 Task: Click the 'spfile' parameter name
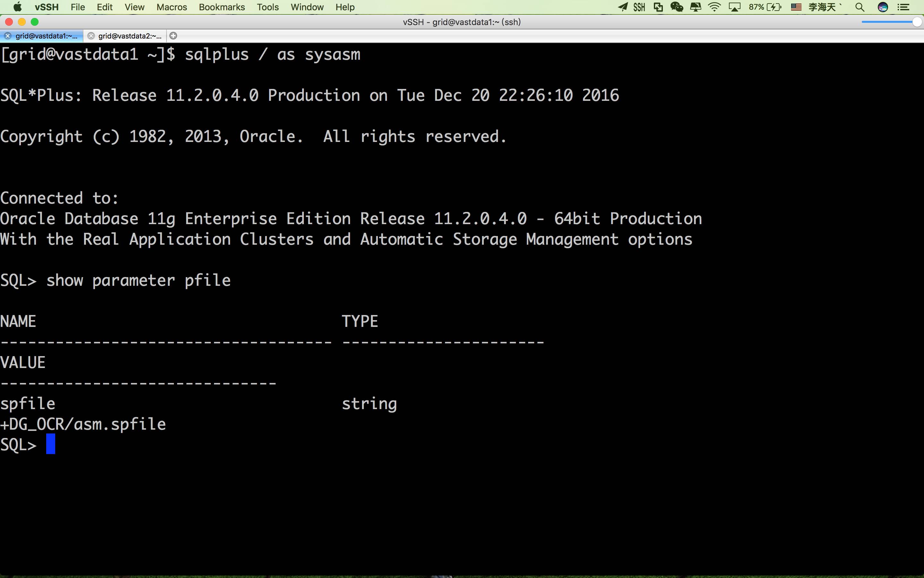28,404
